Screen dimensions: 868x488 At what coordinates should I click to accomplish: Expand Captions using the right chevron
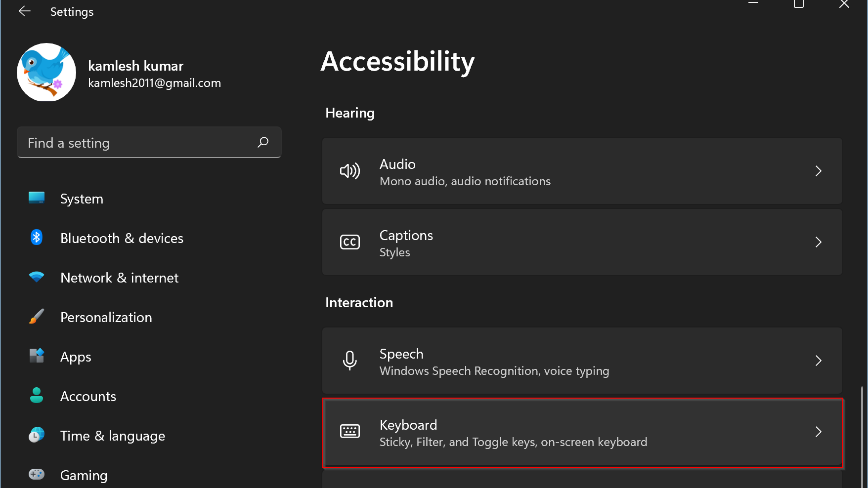click(x=818, y=242)
